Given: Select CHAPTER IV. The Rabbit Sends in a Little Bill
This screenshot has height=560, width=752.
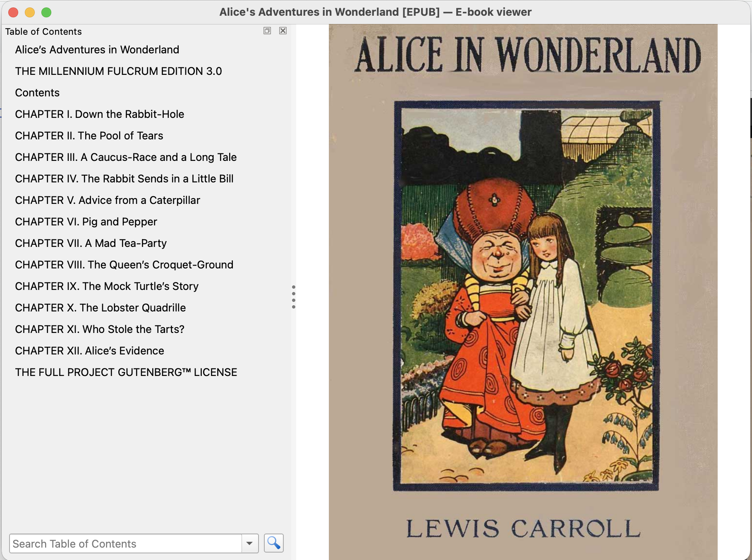Looking at the screenshot, I should [x=125, y=179].
